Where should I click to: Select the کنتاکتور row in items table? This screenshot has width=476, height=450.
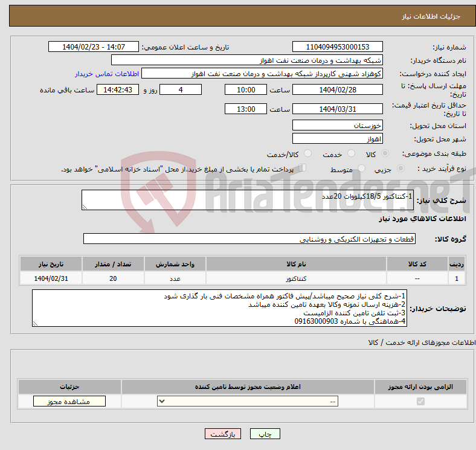(x=296, y=279)
